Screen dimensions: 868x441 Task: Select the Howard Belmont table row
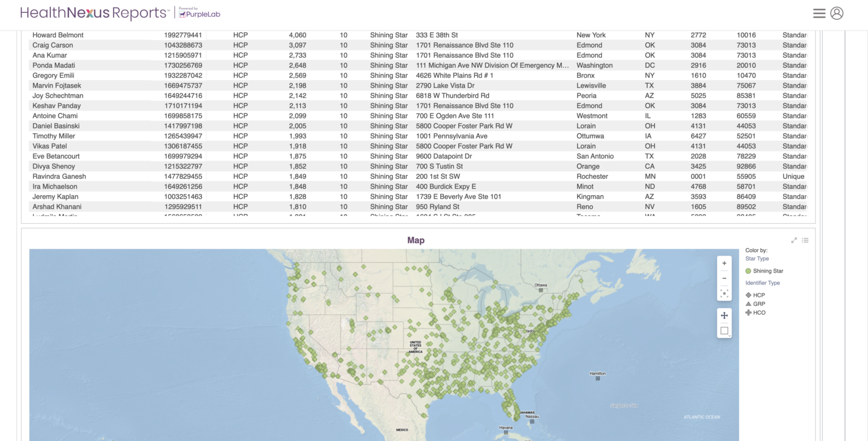58,35
